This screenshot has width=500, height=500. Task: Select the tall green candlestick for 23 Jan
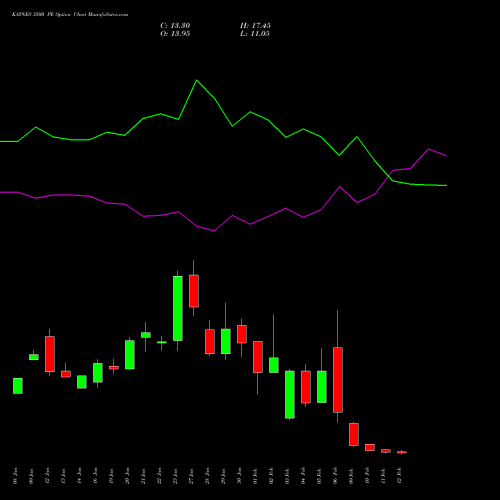click(178, 308)
